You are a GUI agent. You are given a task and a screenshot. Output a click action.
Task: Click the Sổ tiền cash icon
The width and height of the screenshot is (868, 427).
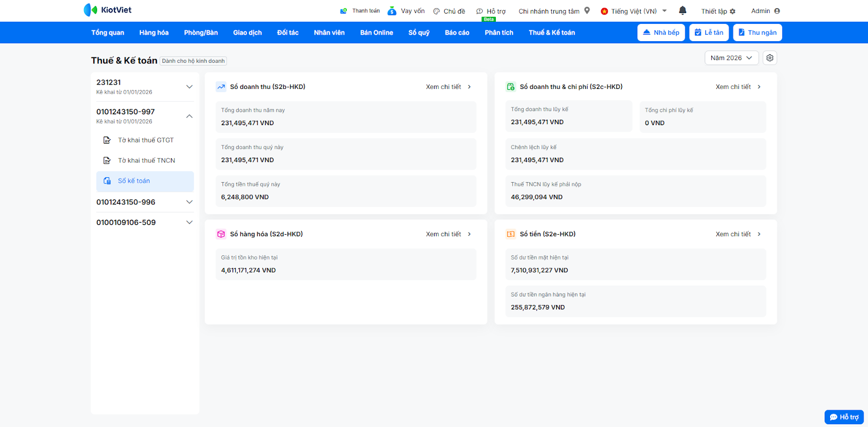pos(510,234)
